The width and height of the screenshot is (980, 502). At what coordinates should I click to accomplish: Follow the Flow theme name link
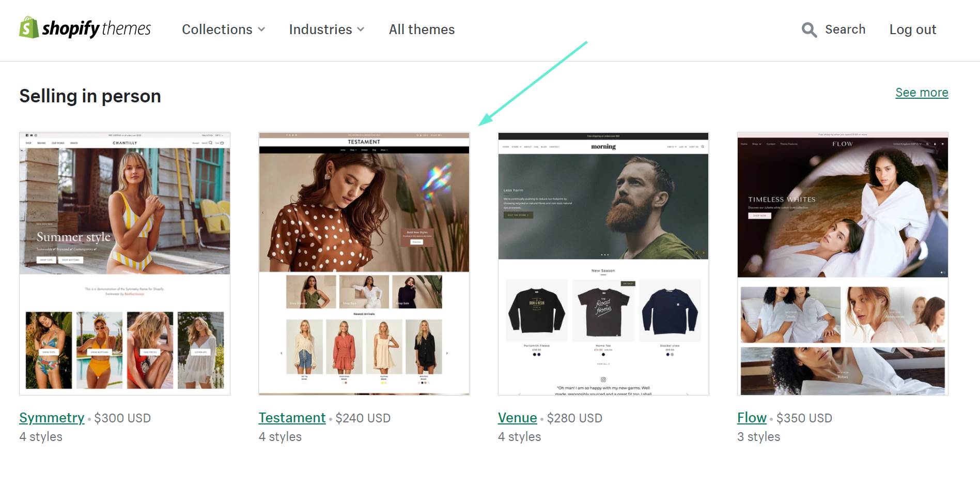pyautogui.click(x=751, y=418)
